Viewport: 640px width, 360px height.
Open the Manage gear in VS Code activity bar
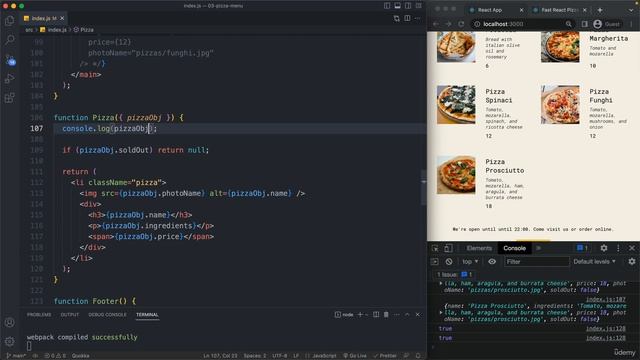9,341
